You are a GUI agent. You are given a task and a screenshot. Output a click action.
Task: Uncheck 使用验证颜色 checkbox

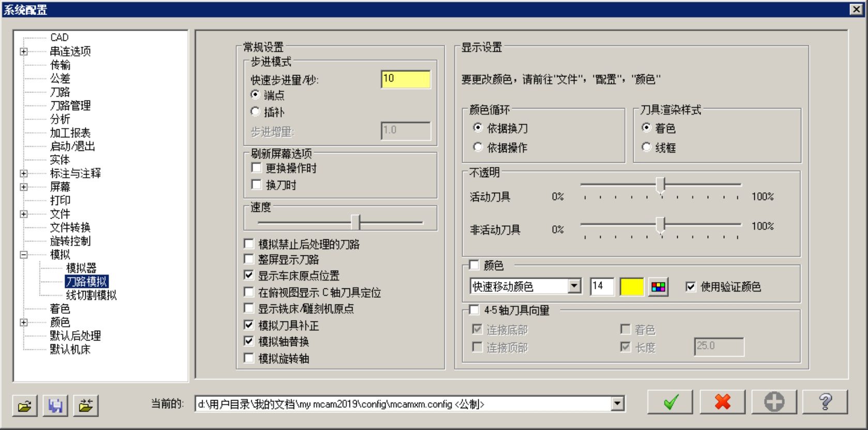coord(691,286)
